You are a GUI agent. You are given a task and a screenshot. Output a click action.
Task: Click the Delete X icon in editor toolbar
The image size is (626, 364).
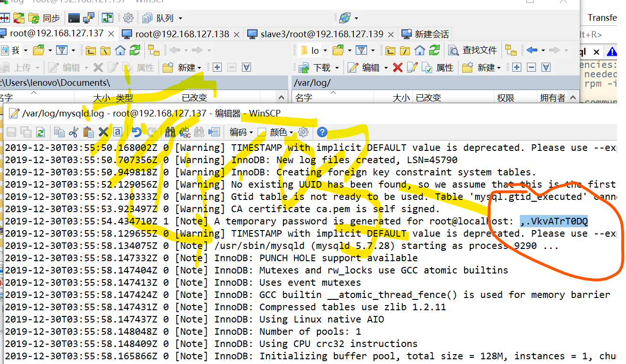103,132
